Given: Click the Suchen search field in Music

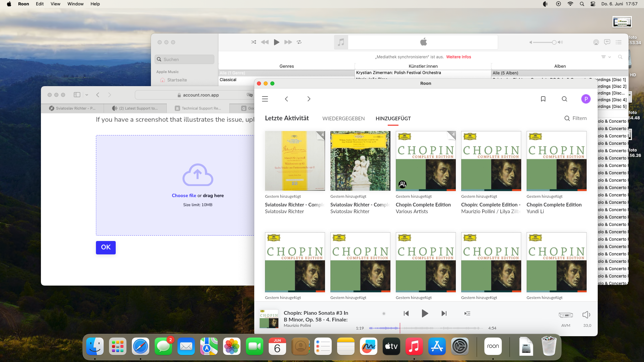Looking at the screenshot, I should pos(184,59).
